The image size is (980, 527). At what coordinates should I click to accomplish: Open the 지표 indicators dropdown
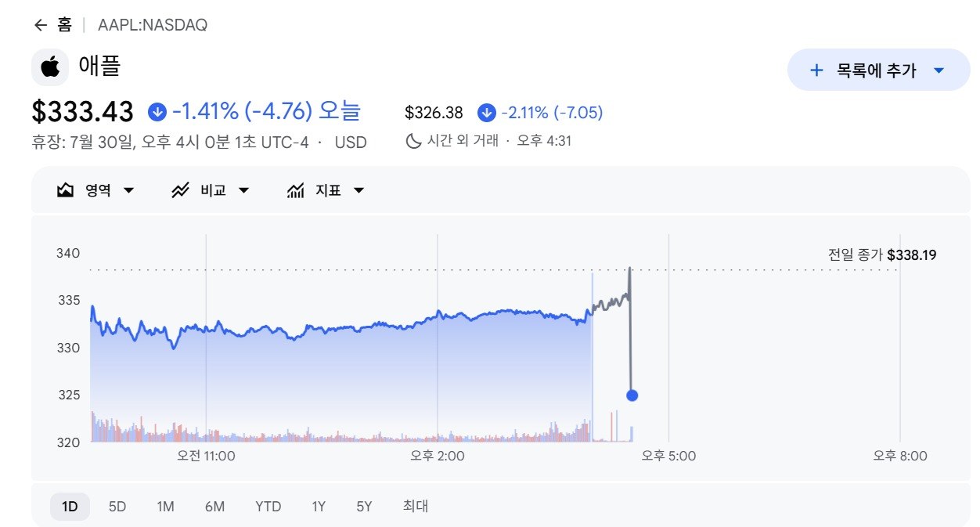tap(326, 190)
